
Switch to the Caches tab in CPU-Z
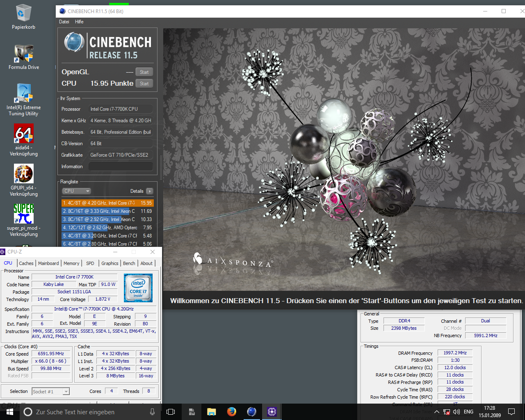coord(26,263)
